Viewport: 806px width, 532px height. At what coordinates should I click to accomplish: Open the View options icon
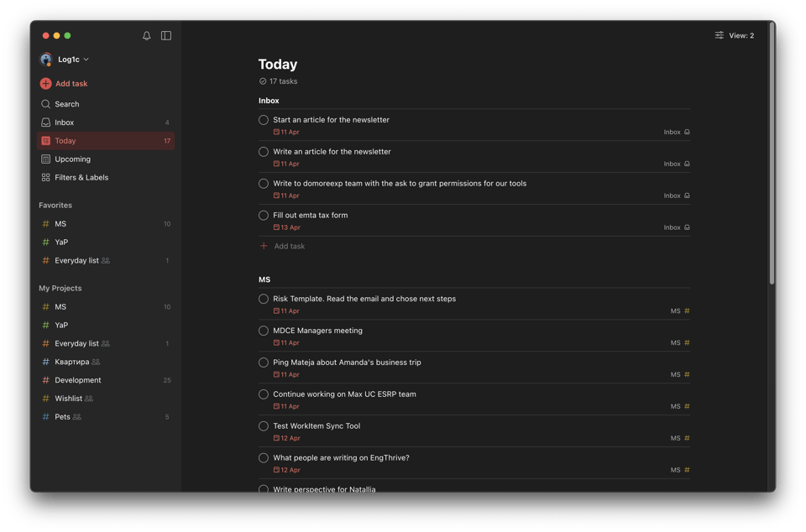[720, 36]
